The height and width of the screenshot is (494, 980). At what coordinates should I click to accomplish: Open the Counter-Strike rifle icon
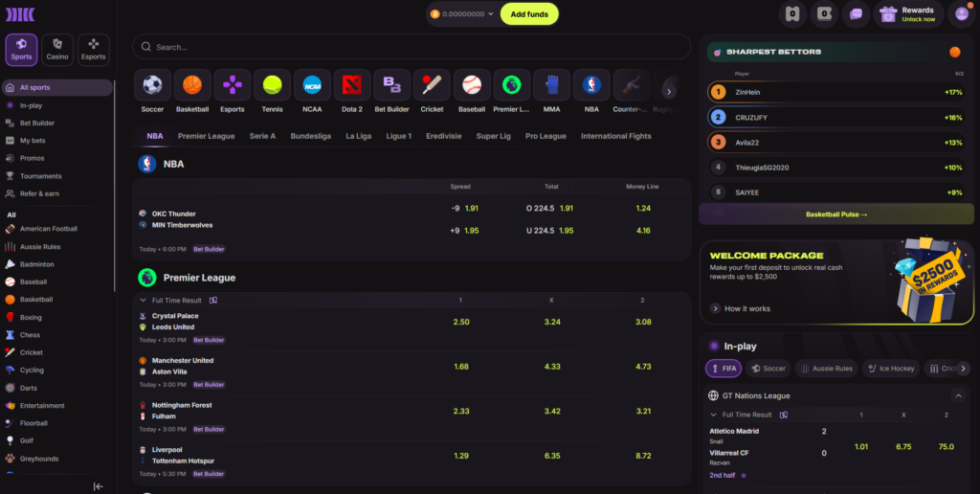pos(632,85)
